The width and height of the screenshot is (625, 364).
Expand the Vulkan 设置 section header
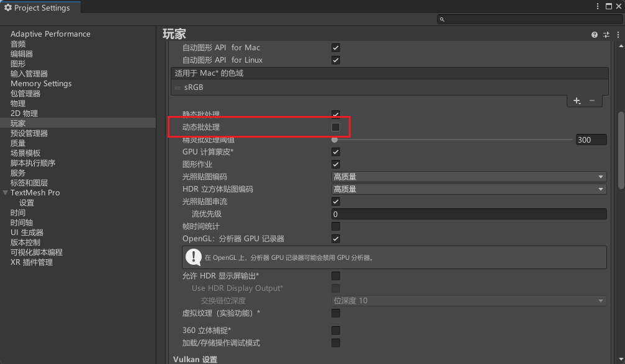(195, 359)
